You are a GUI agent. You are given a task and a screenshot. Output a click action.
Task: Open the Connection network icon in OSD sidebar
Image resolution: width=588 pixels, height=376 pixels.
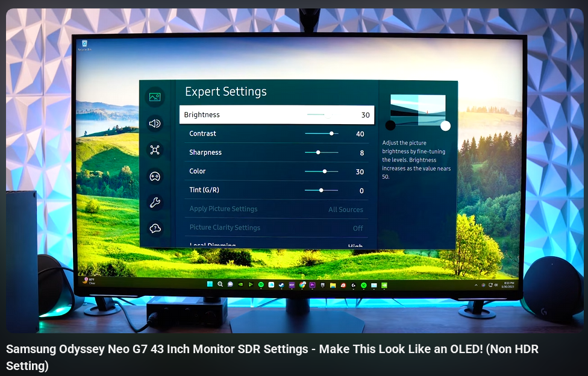tap(155, 150)
